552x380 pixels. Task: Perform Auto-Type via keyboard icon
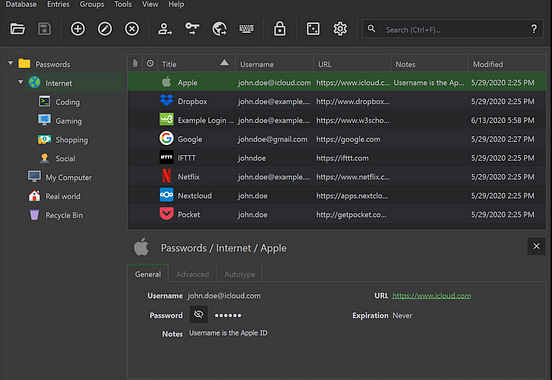point(246,29)
